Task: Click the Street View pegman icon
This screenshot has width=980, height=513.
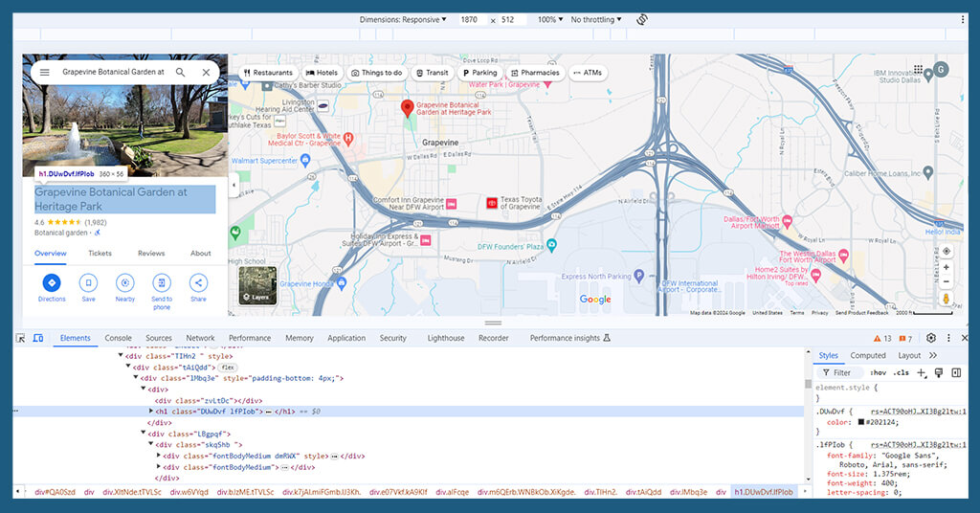Action: pyautogui.click(x=947, y=299)
